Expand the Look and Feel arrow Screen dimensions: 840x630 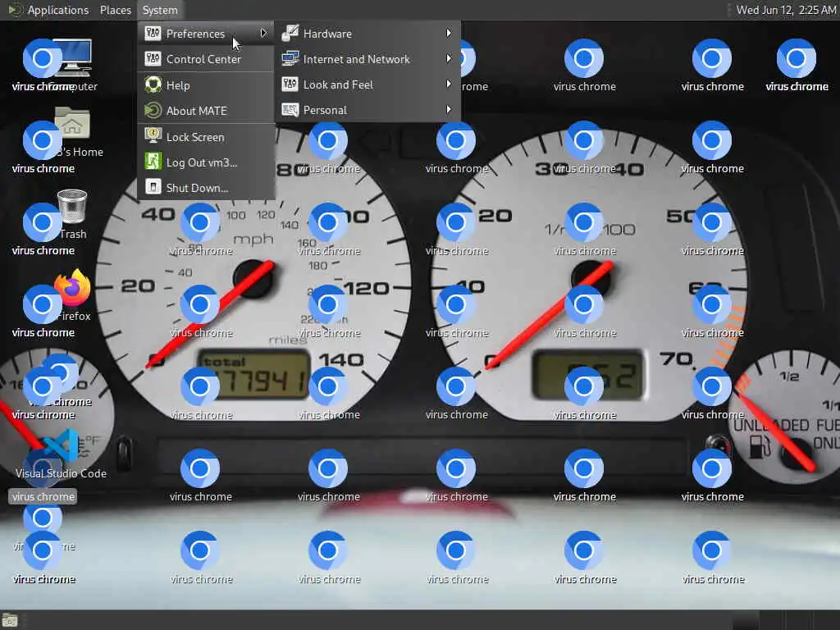pyautogui.click(x=449, y=84)
